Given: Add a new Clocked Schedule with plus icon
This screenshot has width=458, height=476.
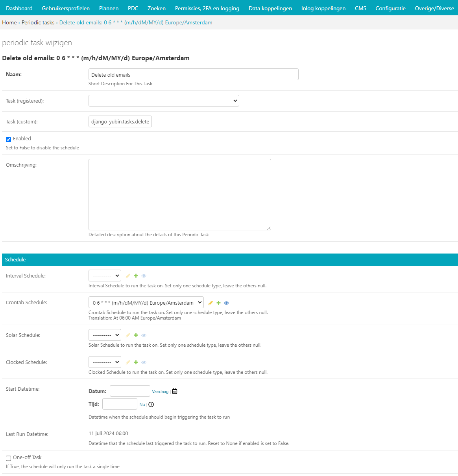Looking at the screenshot, I should [x=136, y=362].
